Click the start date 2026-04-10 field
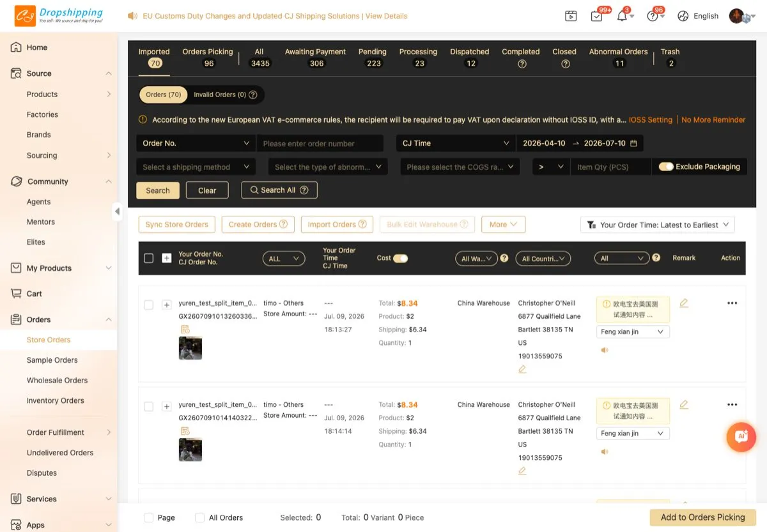 (544, 143)
